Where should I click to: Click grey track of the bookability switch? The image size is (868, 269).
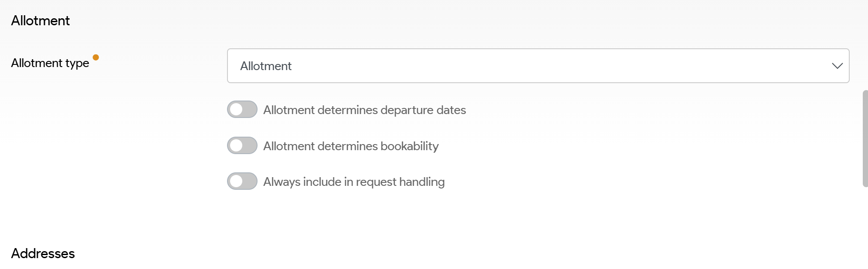[x=250, y=146]
